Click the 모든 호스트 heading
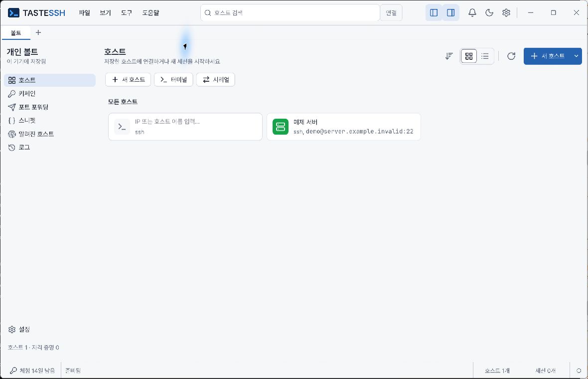 [123, 102]
